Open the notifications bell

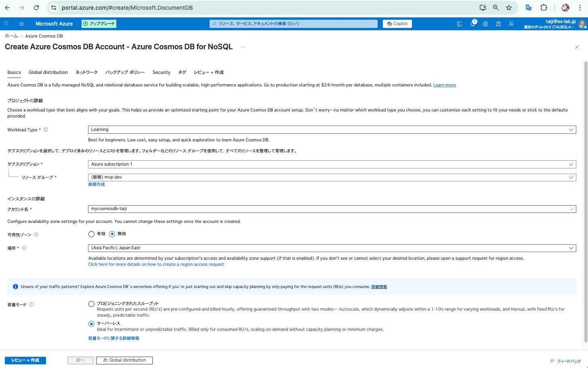pyautogui.click(x=472, y=24)
